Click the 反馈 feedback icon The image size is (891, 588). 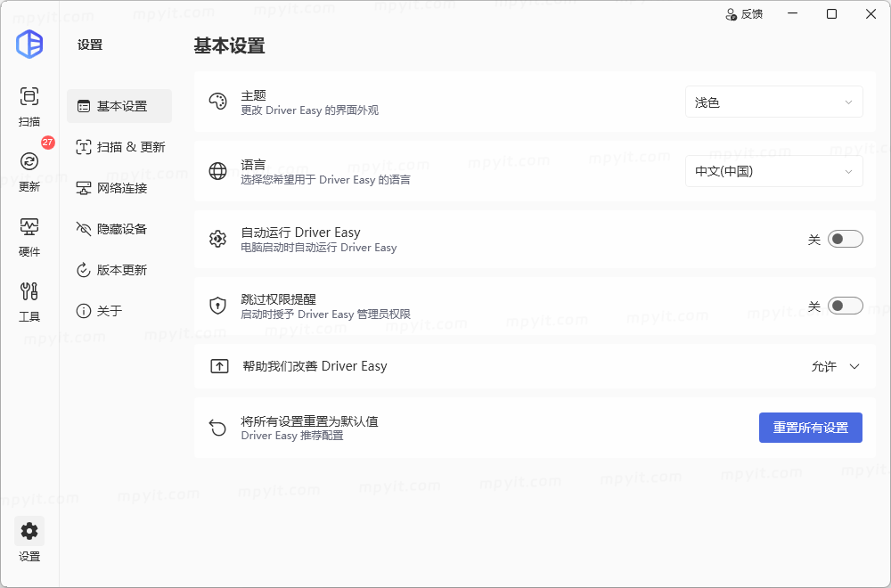[x=732, y=14]
